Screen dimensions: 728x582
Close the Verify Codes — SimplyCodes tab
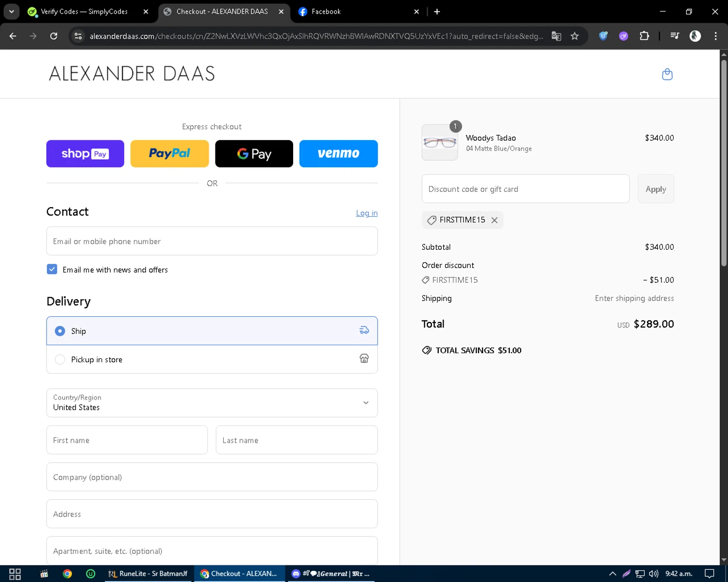coord(146,12)
